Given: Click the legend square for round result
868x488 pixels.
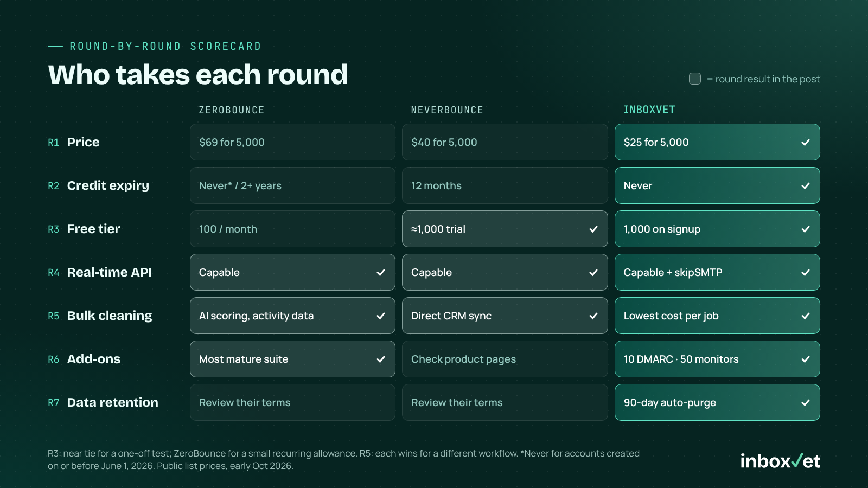Looking at the screenshot, I should click(x=695, y=79).
